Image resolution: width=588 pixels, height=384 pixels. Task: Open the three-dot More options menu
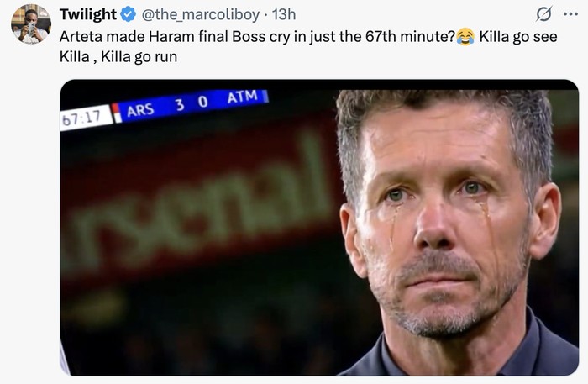coord(570,15)
